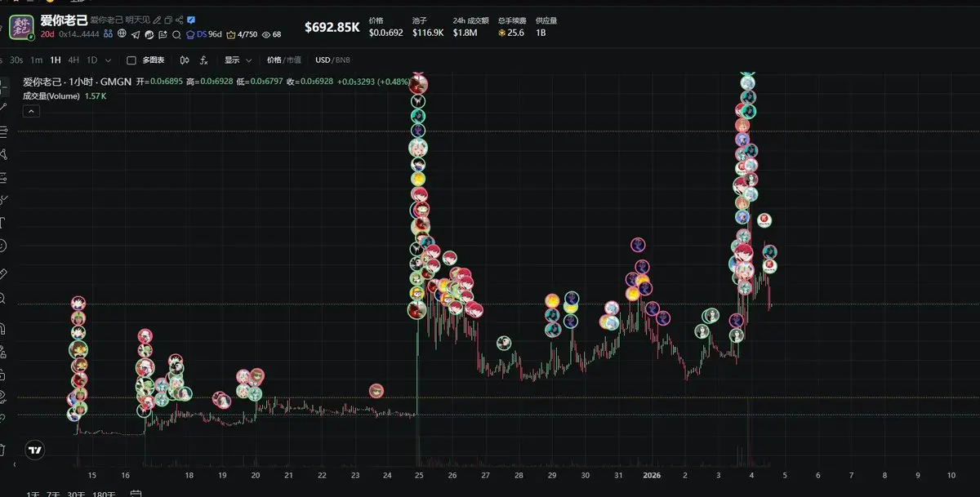Expand the timeframe dropdown chevron after 1D
This screenshot has height=497, width=980.
[x=108, y=60]
